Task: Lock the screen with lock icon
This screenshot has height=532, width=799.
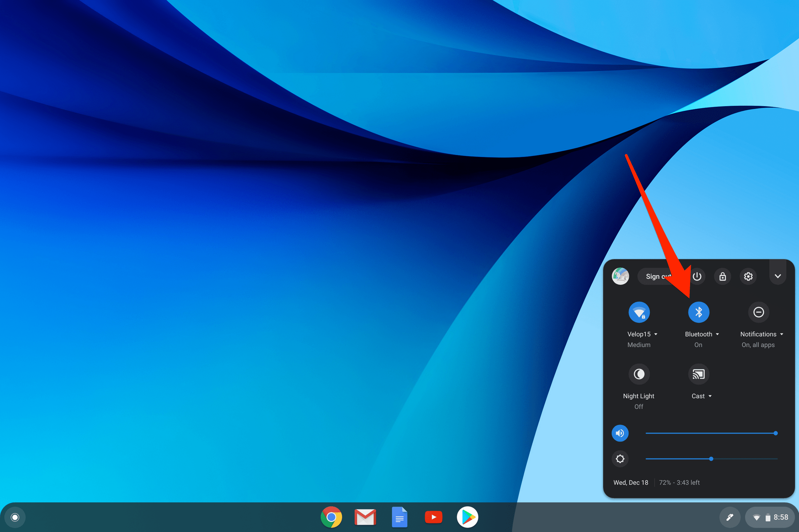Action: click(723, 276)
